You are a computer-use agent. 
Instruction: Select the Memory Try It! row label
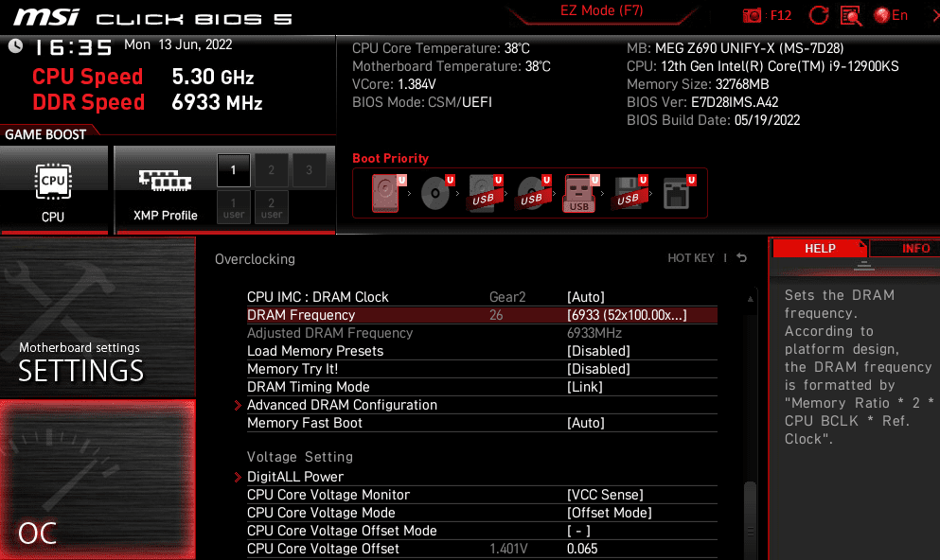[x=292, y=369]
